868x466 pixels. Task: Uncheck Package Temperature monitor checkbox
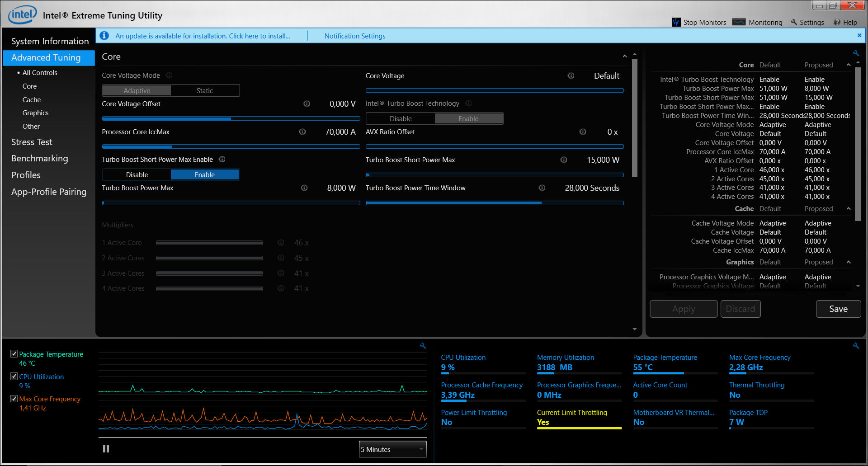coord(14,354)
